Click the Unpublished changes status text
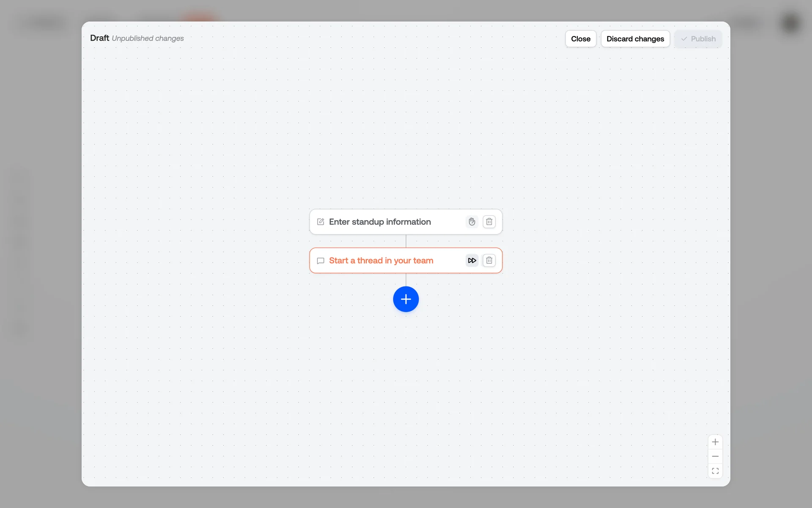The image size is (812, 508). (148, 39)
